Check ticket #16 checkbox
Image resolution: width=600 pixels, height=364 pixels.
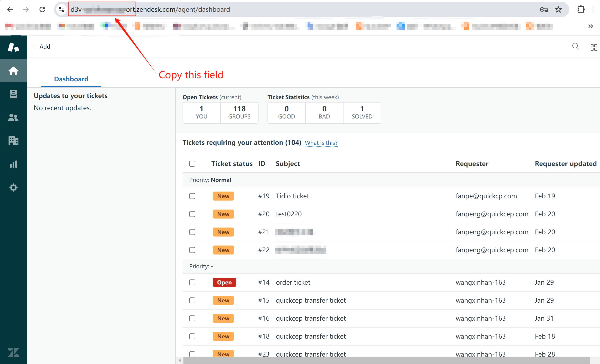pyautogui.click(x=192, y=318)
